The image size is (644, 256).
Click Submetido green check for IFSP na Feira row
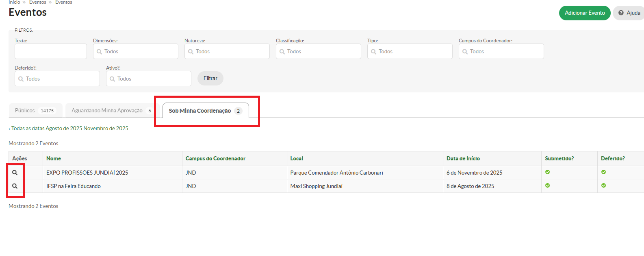pyautogui.click(x=547, y=186)
